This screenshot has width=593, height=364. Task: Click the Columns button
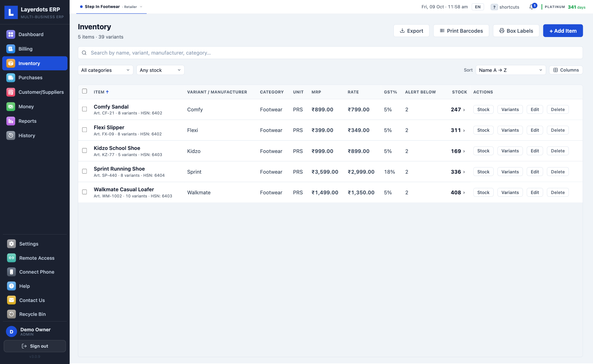click(566, 70)
